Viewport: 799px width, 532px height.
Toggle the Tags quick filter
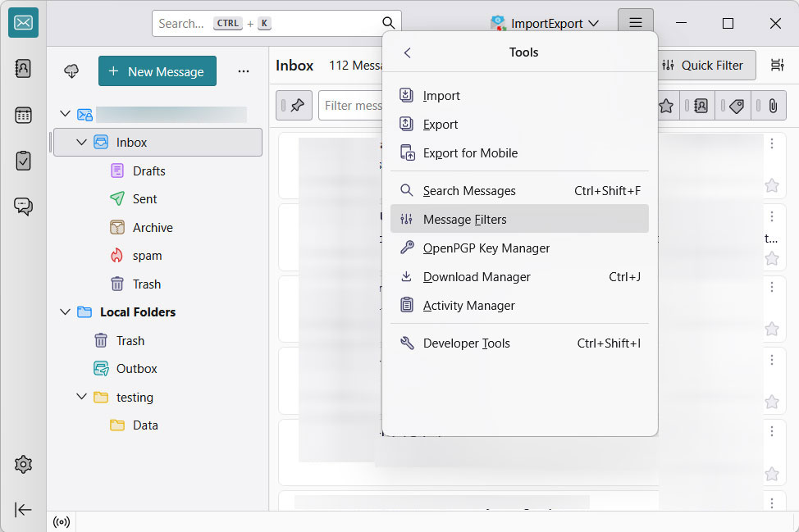(x=736, y=106)
